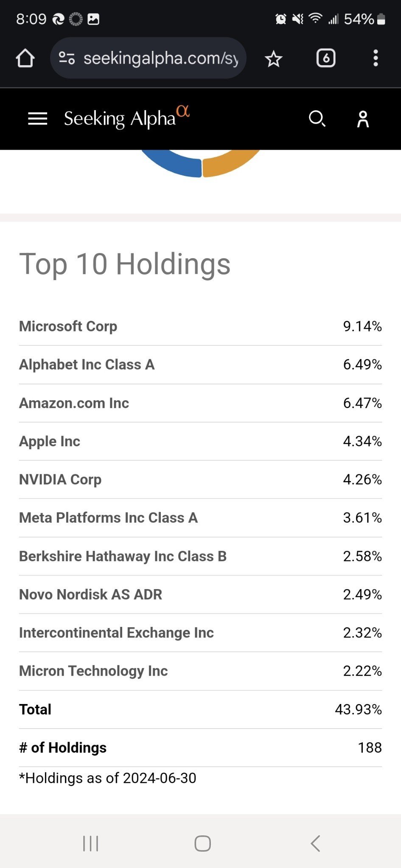
Task: Open Chrome's tab switcher showing 6 tabs
Action: click(x=325, y=58)
